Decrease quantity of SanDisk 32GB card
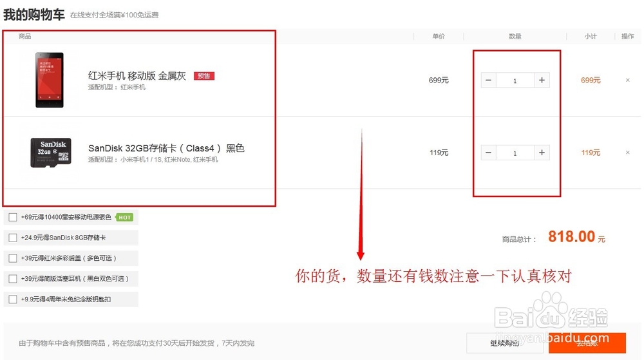This screenshot has height=360, width=644. point(488,153)
